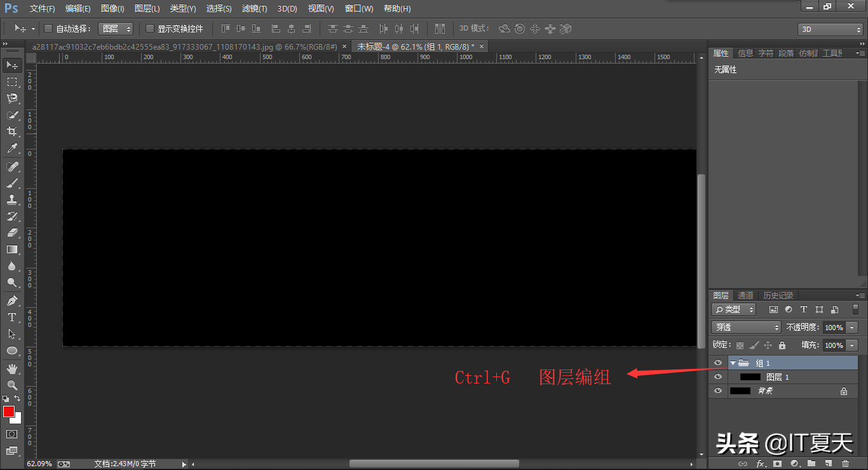Screen dimensions: 868x470
Task: Select the Gradient tool
Action: point(12,249)
